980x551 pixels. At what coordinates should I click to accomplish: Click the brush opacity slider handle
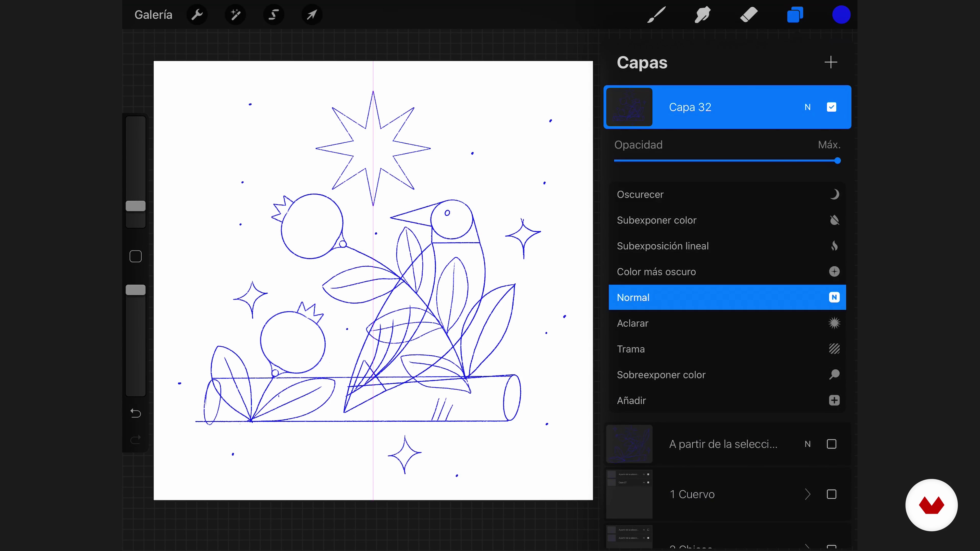[x=136, y=290]
